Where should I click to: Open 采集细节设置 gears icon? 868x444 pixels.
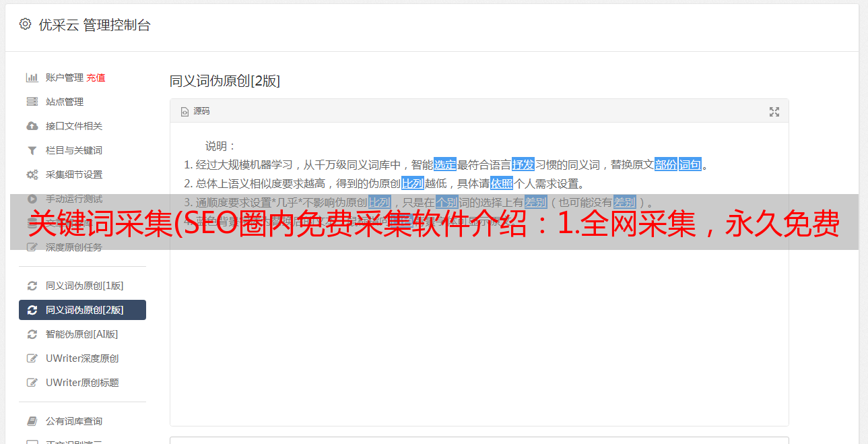32,175
